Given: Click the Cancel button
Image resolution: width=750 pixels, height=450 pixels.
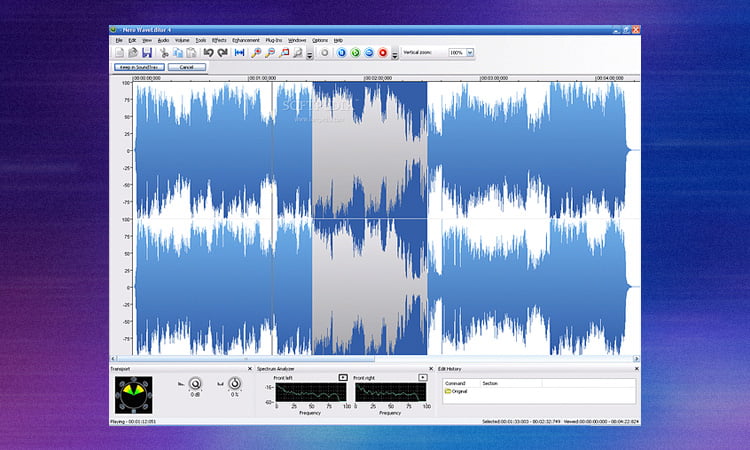Looking at the screenshot, I should [x=186, y=67].
